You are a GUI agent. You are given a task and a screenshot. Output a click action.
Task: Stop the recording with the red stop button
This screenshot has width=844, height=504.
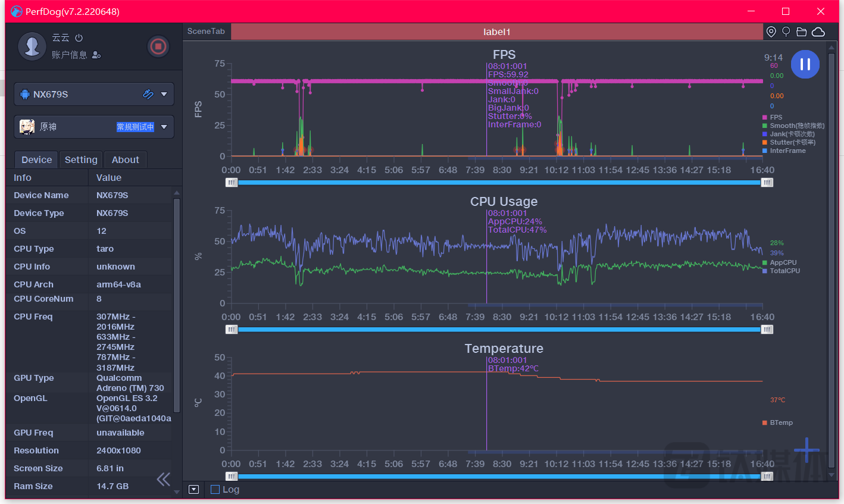click(158, 46)
